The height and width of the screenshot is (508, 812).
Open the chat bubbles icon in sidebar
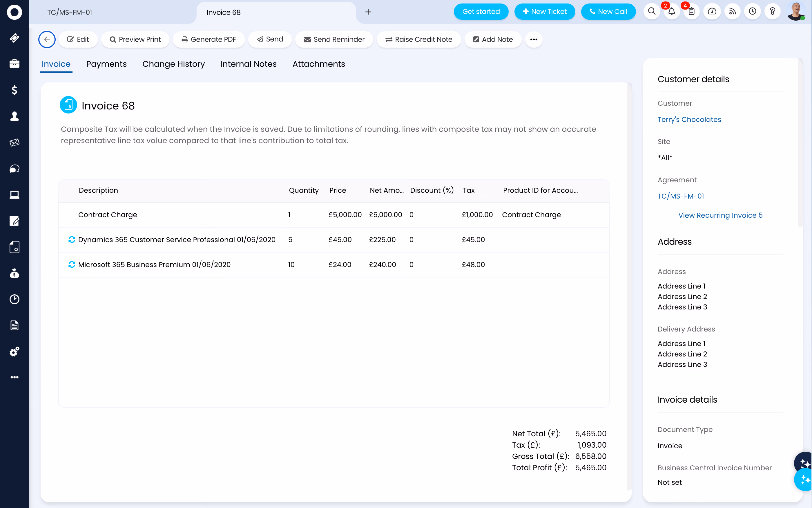[x=14, y=169]
